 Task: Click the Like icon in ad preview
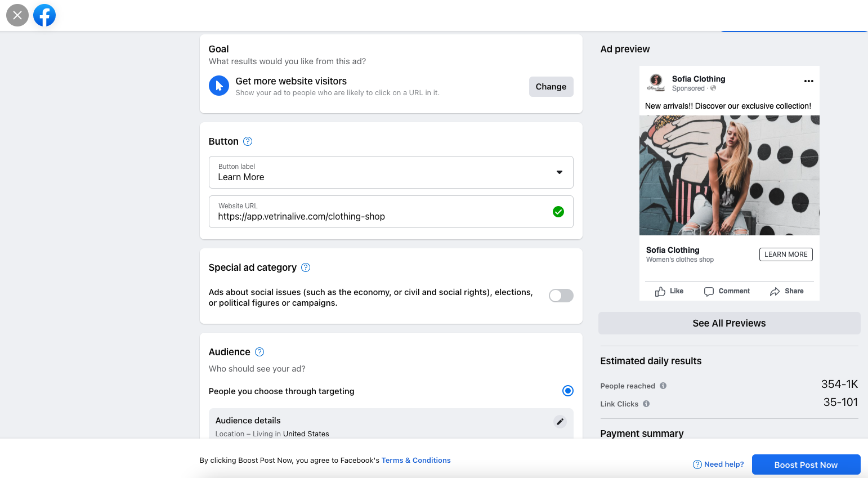pyautogui.click(x=660, y=291)
